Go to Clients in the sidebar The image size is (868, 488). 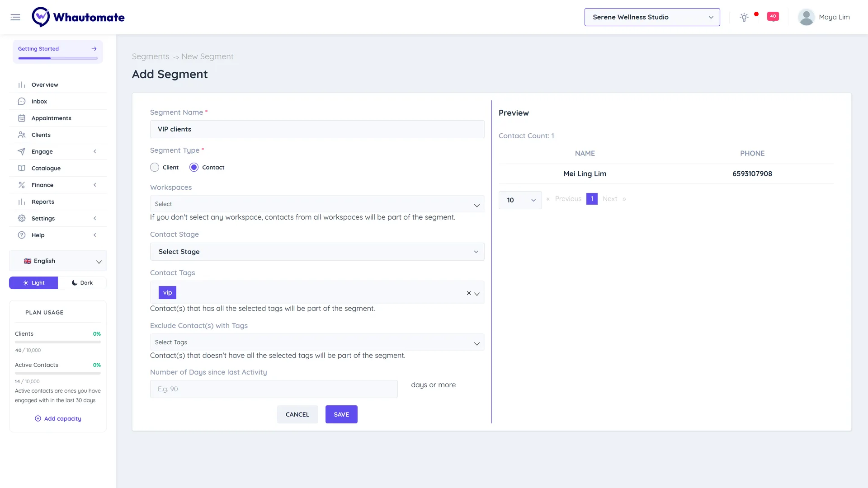58,135
